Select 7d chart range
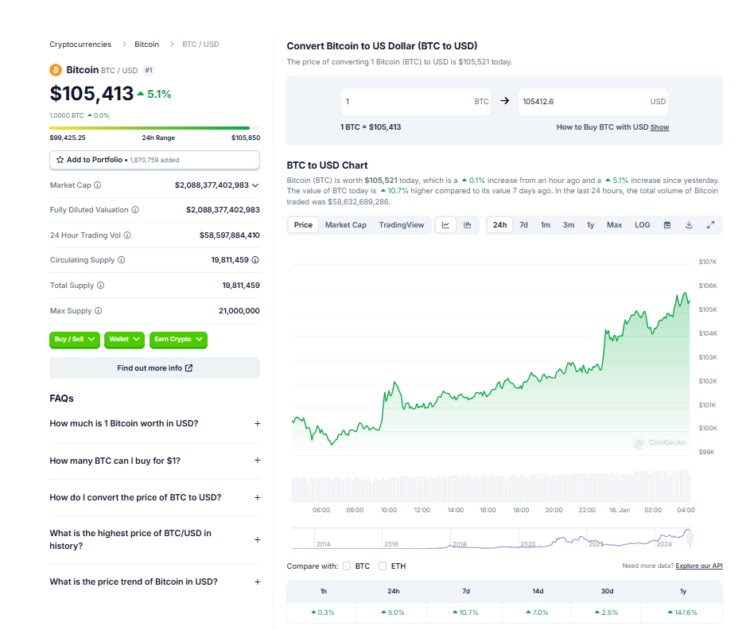 pyautogui.click(x=524, y=225)
